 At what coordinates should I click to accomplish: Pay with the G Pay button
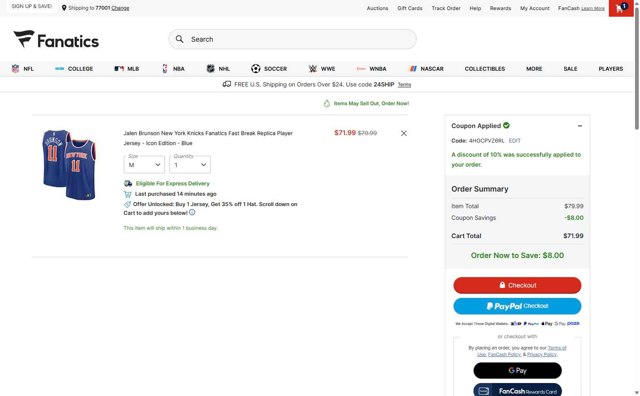click(x=517, y=371)
